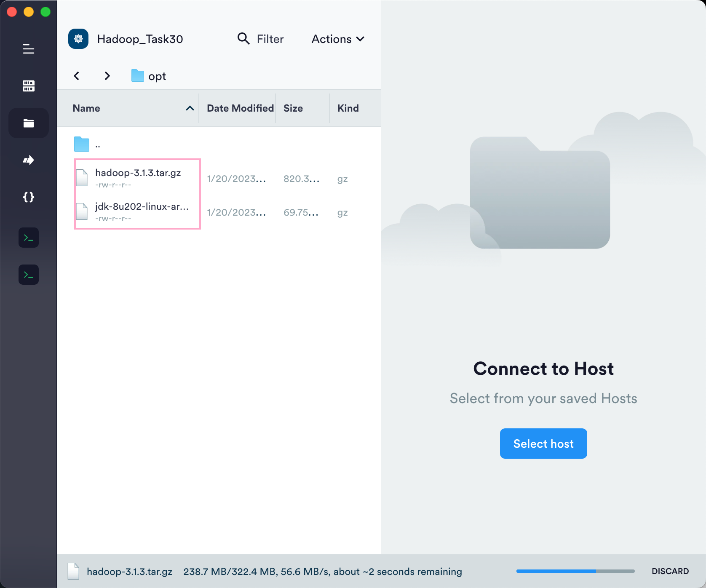
Task: Select the SFTP folder icon in sidebar
Action: click(29, 123)
